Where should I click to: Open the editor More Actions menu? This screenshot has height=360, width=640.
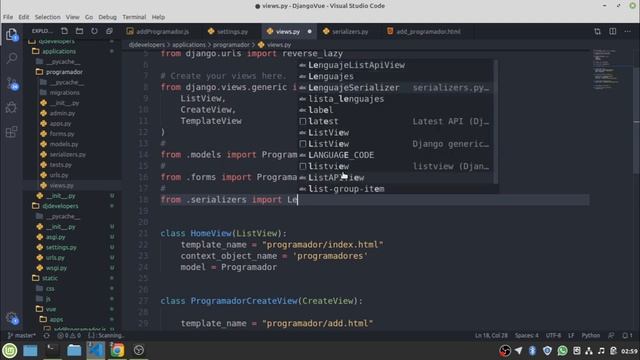(628, 31)
